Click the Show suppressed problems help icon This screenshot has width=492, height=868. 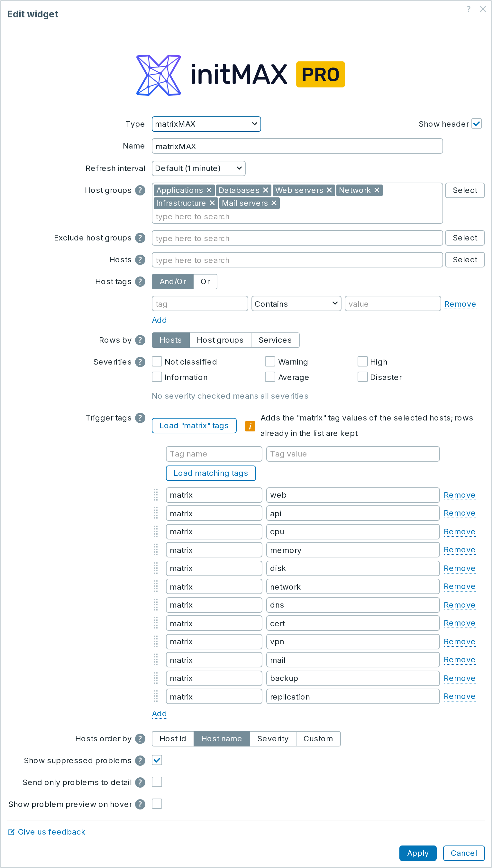pyautogui.click(x=140, y=761)
